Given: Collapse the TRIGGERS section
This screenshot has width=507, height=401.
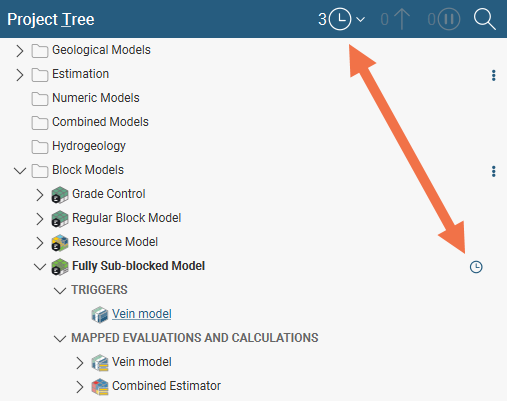Looking at the screenshot, I should coord(60,291).
